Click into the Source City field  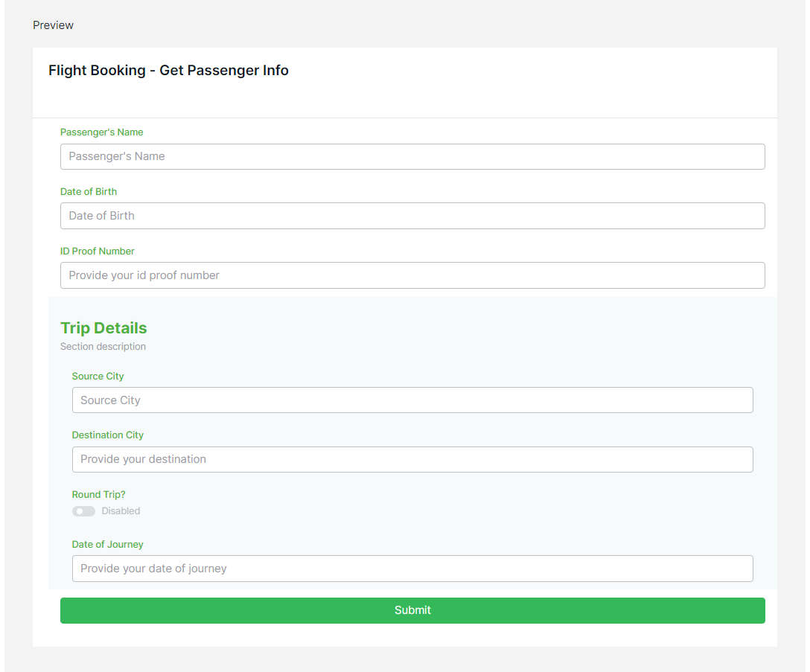click(412, 400)
